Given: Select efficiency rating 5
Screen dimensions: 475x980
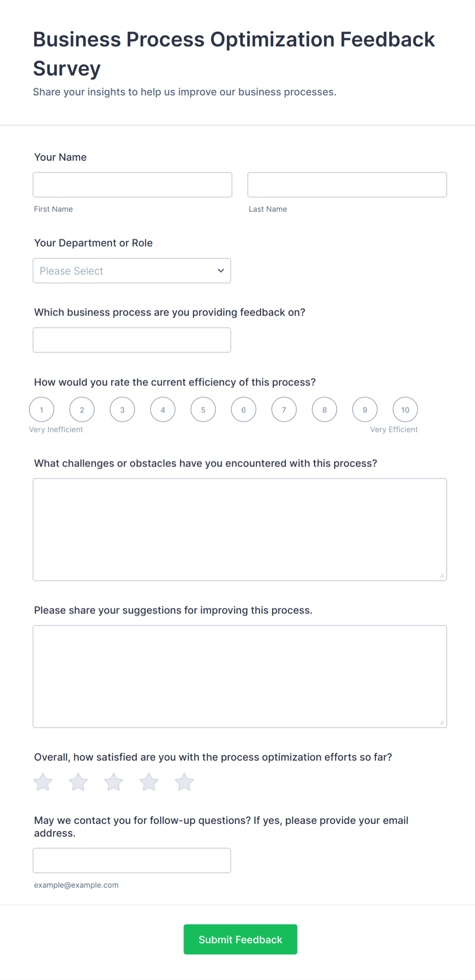Looking at the screenshot, I should tap(203, 409).
